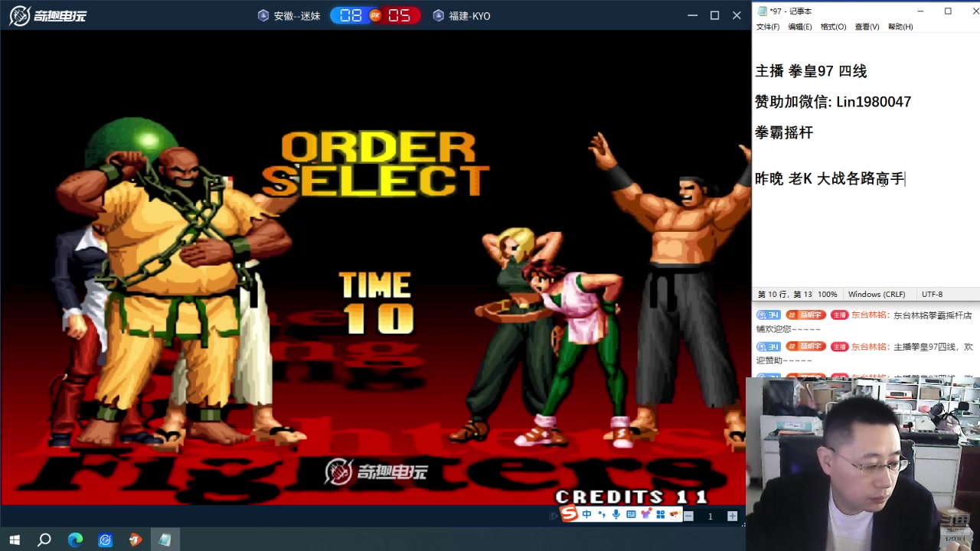Open the Sogou soft keyboard icon
Screen dimensions: 980x551
(x=631, y=515)
